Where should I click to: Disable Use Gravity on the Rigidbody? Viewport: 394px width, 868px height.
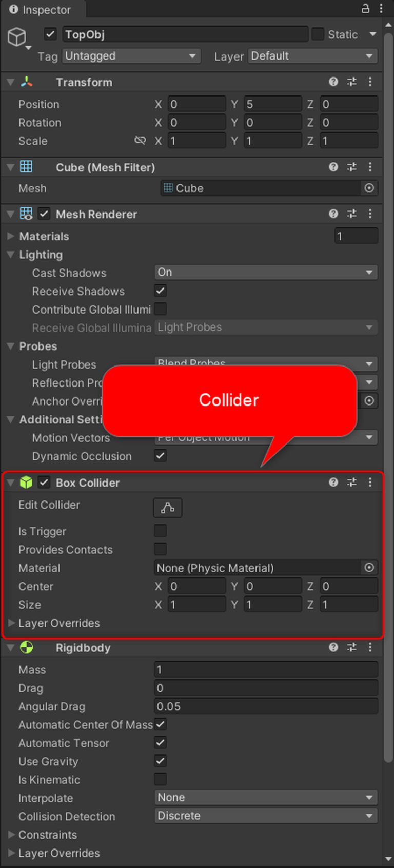click(x=160, y=761)
